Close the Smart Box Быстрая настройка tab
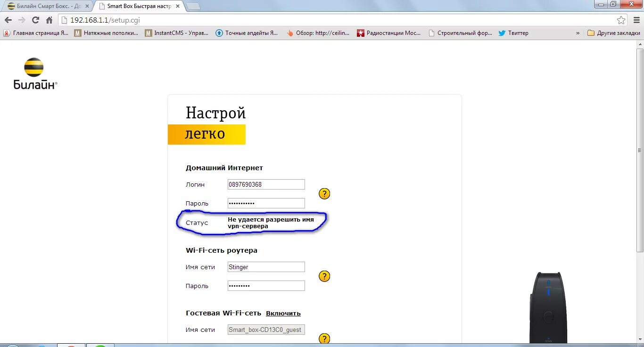Viewport: 644px width, 347px height. [x=178, y=6]
